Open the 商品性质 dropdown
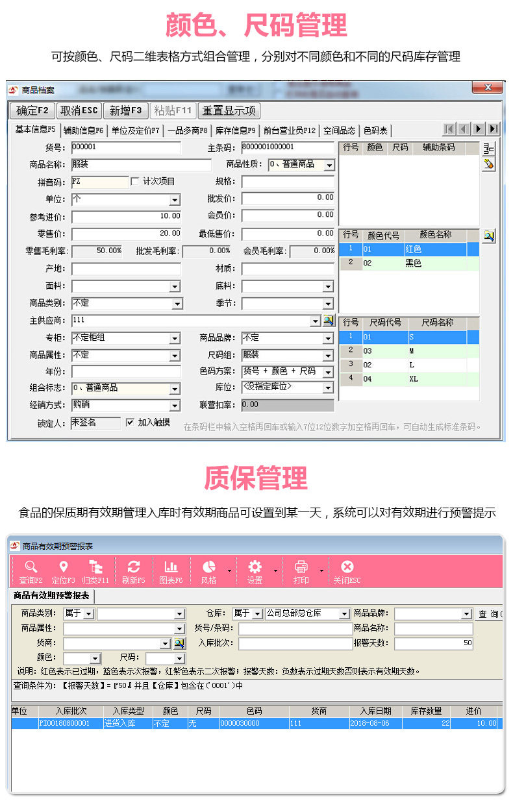 click(329, 166)
